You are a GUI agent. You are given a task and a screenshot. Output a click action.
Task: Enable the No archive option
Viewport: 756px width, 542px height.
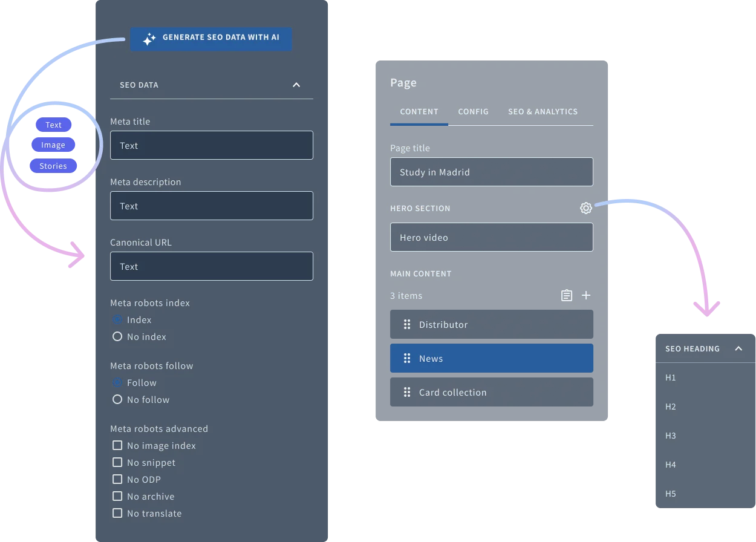coord(117,496)
